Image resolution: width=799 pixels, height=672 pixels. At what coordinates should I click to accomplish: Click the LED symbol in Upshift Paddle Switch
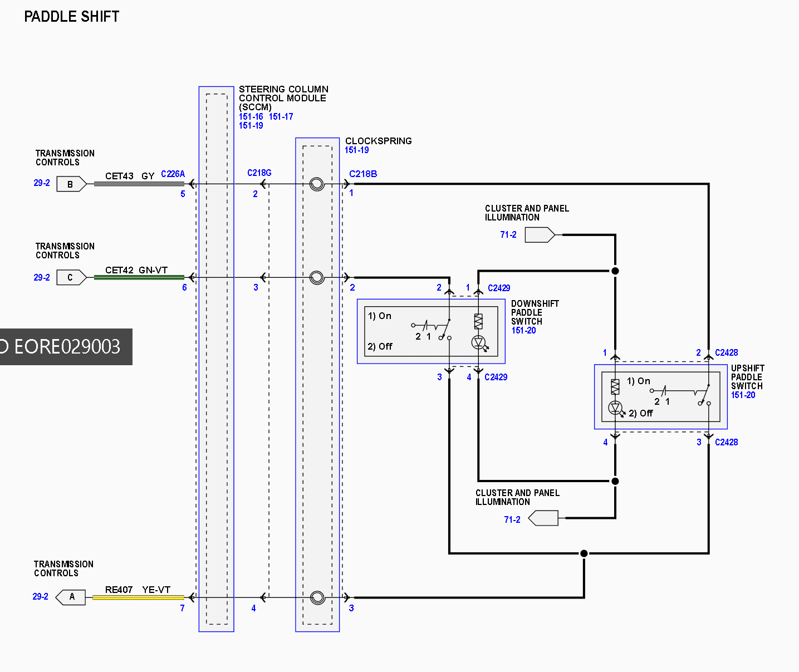point(616,408)
